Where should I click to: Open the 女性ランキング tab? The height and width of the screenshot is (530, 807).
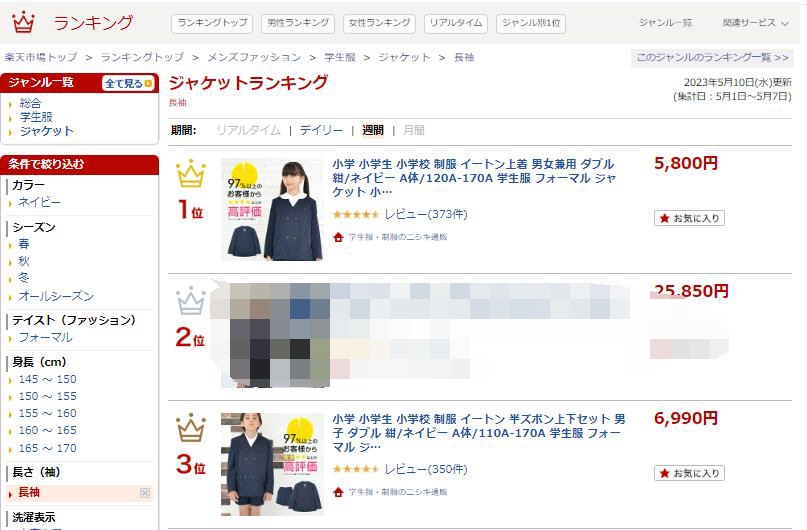click(x=379, y=23)
